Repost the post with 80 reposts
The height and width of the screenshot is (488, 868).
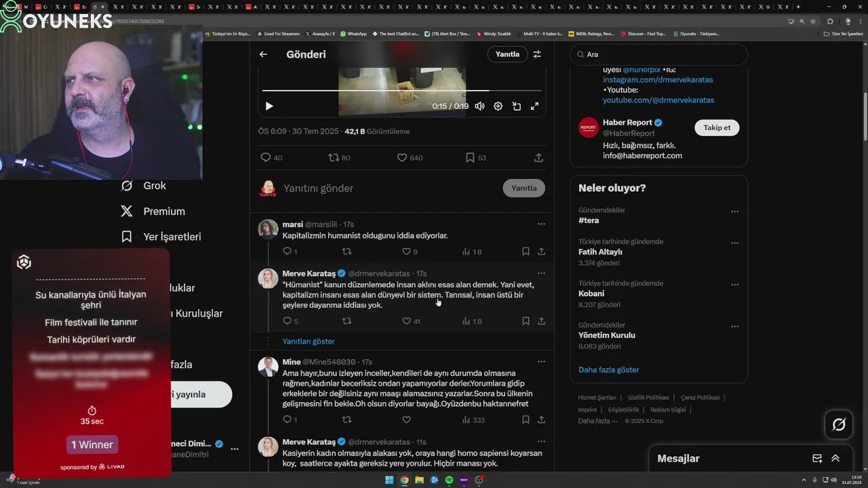tap(339, 157)
